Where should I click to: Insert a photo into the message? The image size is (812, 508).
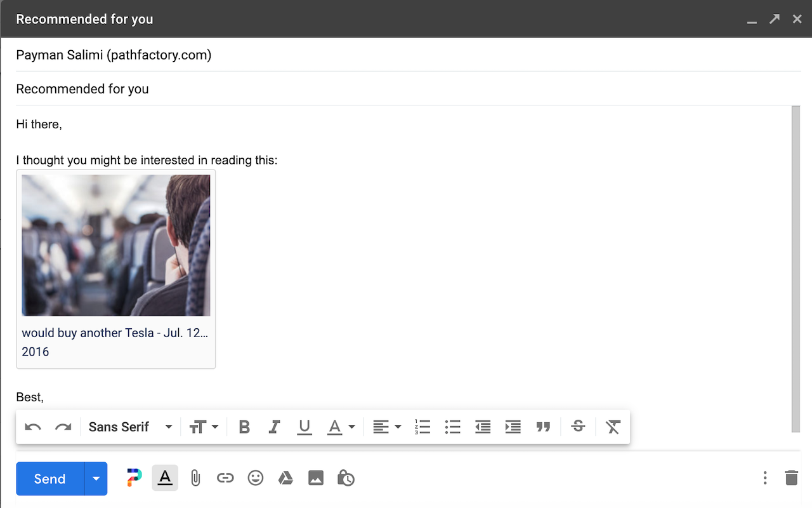(316, 478)
